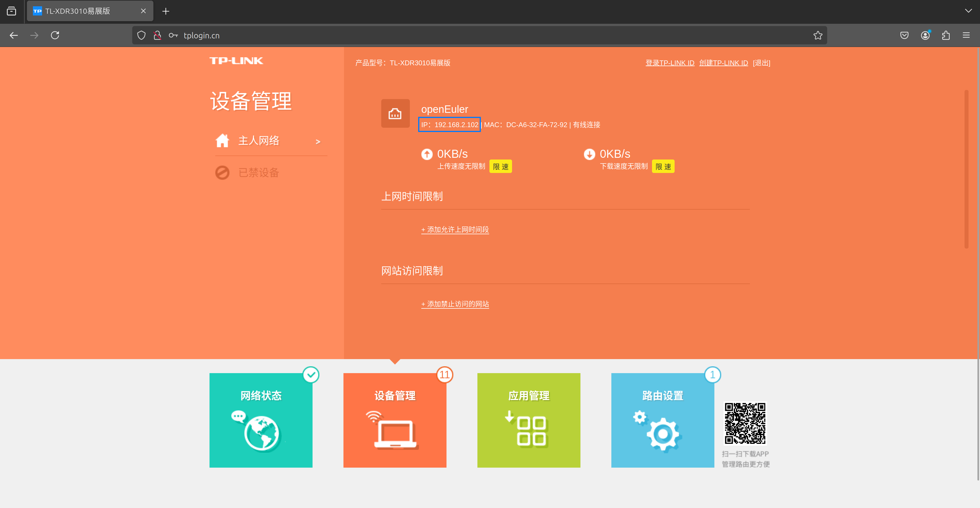
Task: Click the TP-LINK logo
Action: coord(236,61)
